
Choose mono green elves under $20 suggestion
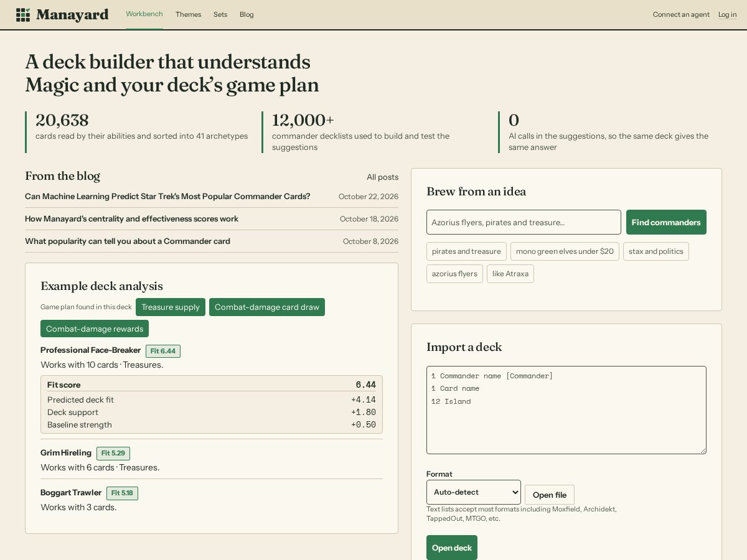pos(565,251)
